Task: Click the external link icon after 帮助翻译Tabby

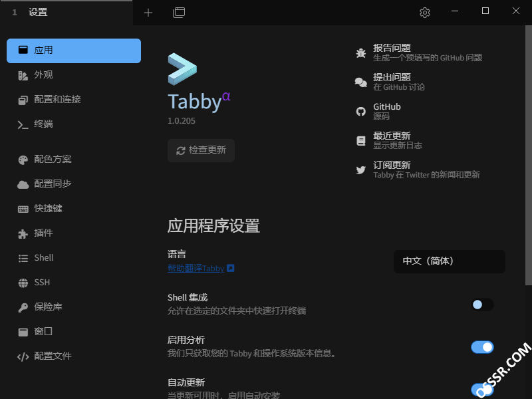Action: (230, 268)
